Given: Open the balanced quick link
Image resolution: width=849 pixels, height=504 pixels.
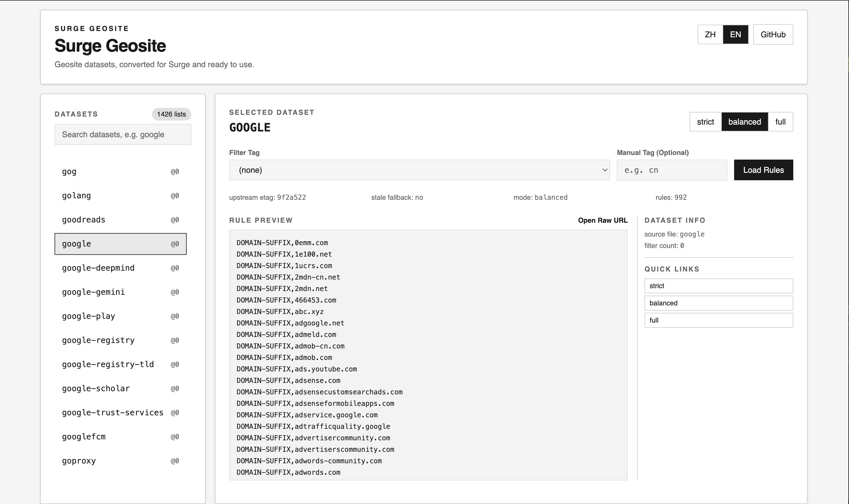Looking at the screenshot, I should 719,303.
